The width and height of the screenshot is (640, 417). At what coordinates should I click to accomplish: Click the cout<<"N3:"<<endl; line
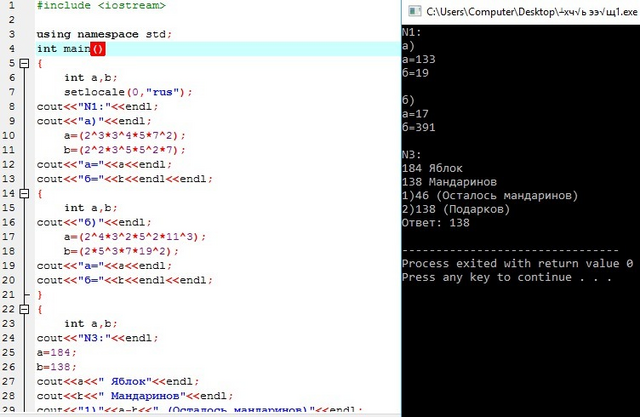[97, 338]
